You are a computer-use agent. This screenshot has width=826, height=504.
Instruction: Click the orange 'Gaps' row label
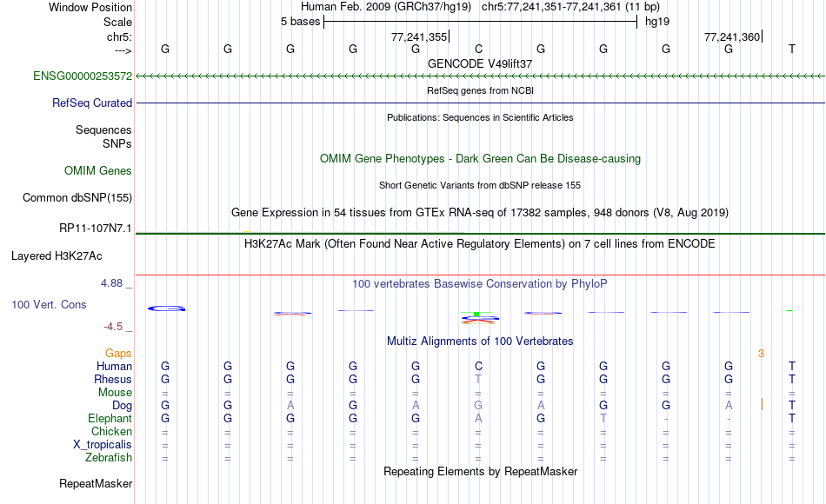pyautogui.click(x=118, y=354)
